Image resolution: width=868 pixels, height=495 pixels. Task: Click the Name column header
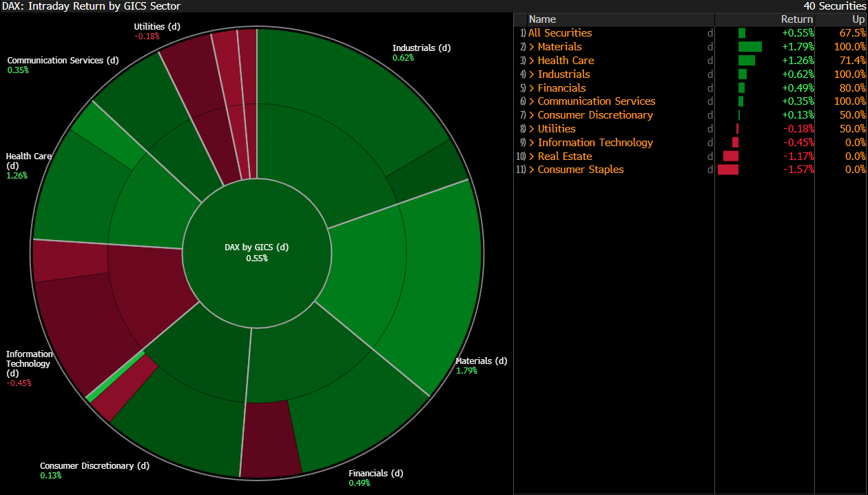point(542,19)
